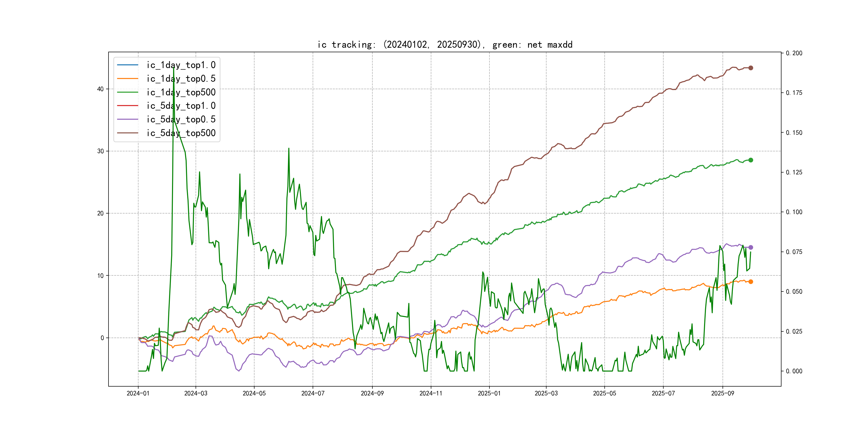Click the left axis label 0
The height and width of the screenshot is (434, 868).
pos(102,338)
